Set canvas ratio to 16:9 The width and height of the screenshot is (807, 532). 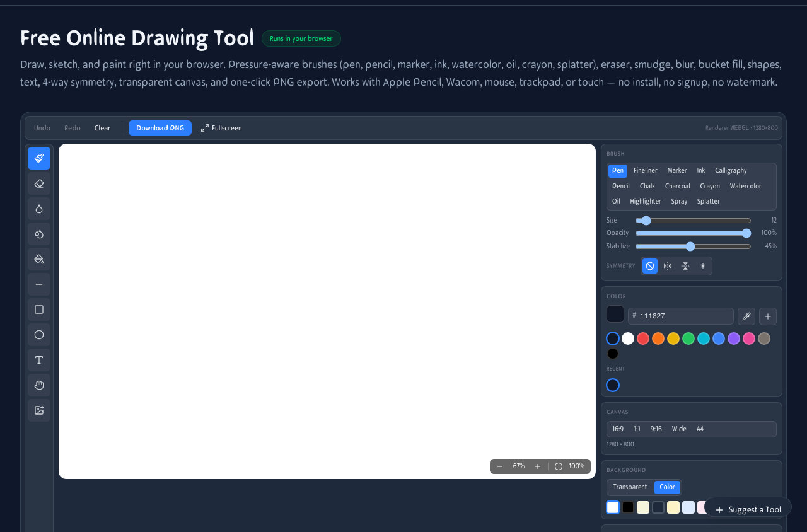(618, 429)
